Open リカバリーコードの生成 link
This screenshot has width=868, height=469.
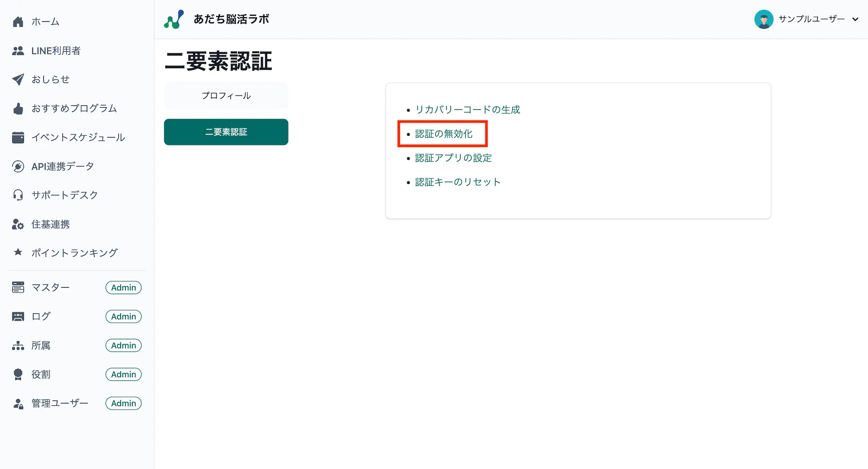coord(467,110)
